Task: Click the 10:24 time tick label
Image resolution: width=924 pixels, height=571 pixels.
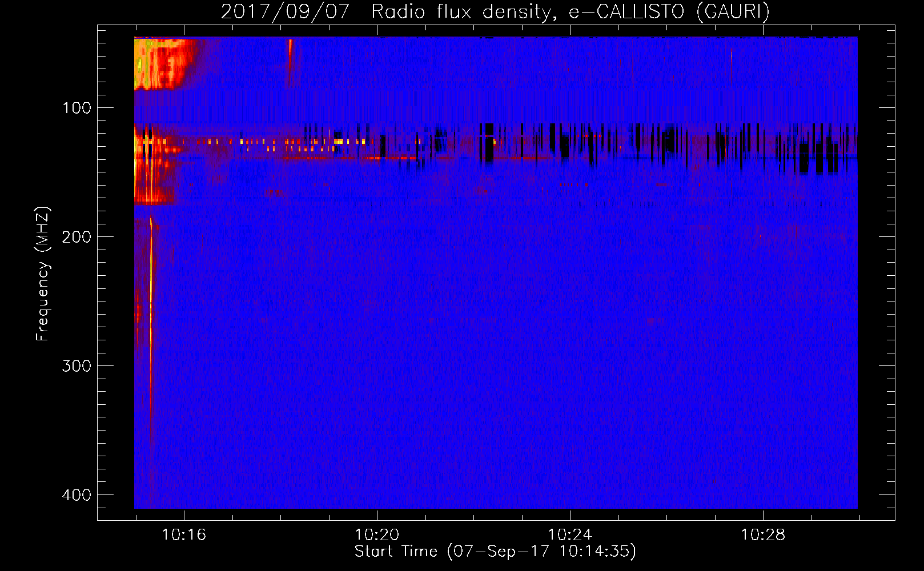Action: tap(570, 535)
